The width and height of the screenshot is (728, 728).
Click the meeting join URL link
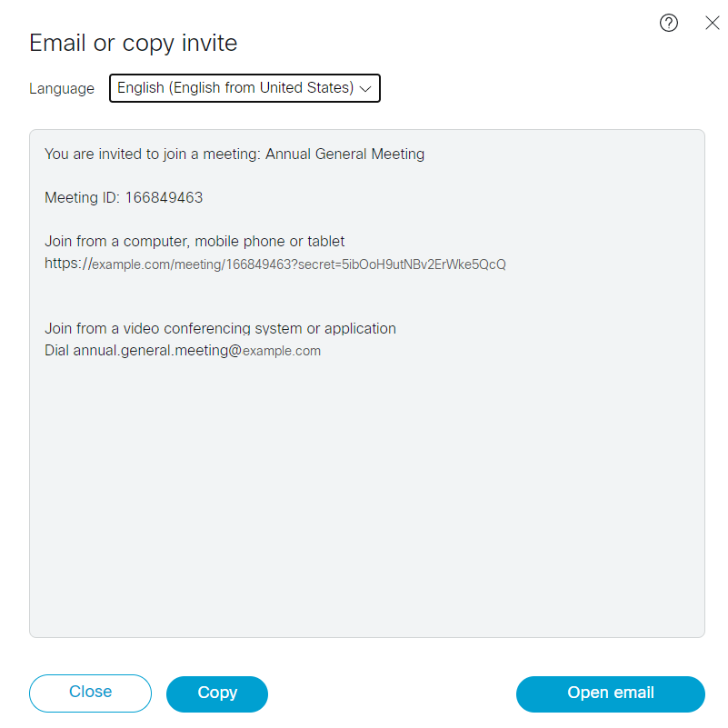[x=275, y=264]
